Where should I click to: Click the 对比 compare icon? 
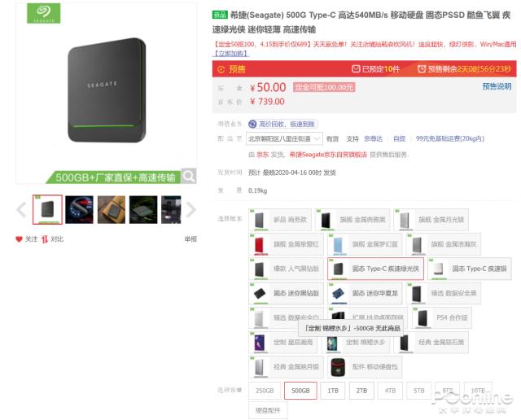pyautogui.click(x=45, y=239)
